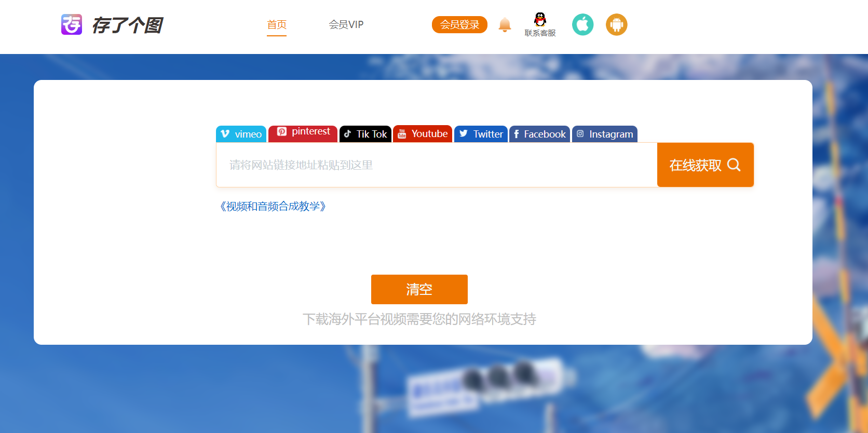Select the vimeo platform tab

click(x=241, y=134)
